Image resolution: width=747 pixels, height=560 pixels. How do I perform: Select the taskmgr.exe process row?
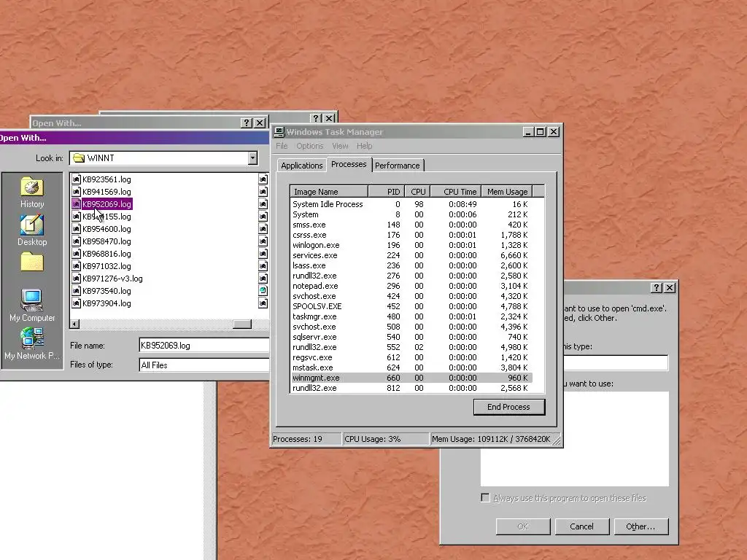tap(411, 316)
